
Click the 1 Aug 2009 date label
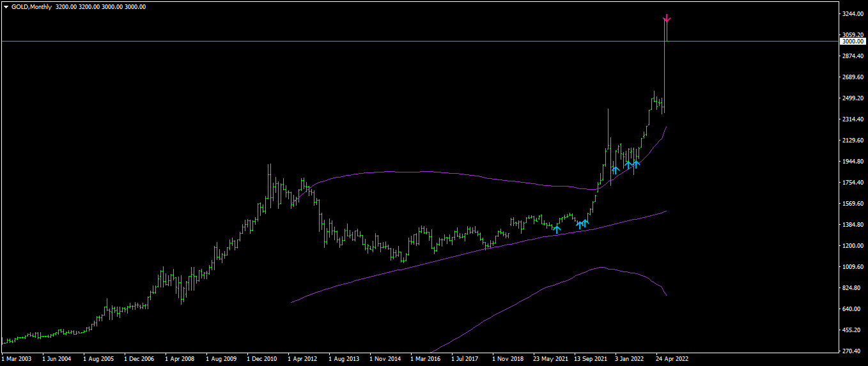click(222, 359)
